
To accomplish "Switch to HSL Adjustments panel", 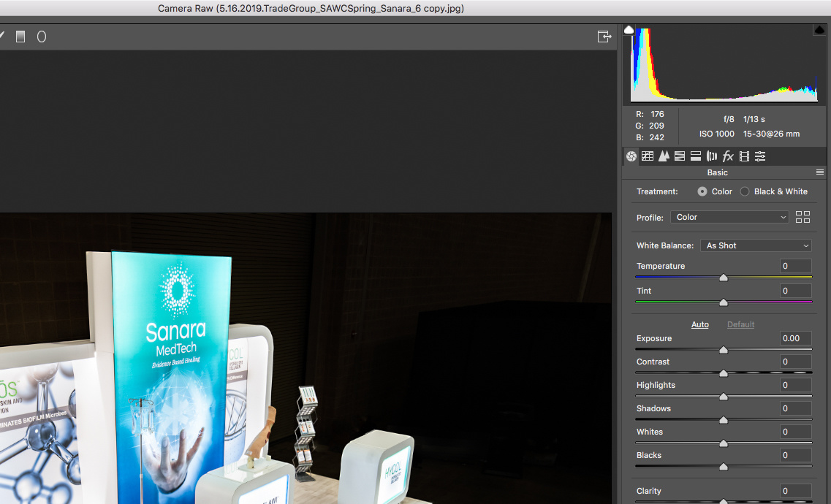I will (680, 156).
